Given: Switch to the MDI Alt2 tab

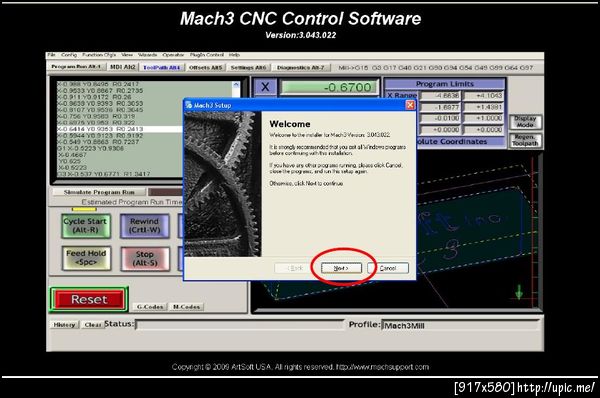Looking at the screenshot, I should (x=122, y=67).
